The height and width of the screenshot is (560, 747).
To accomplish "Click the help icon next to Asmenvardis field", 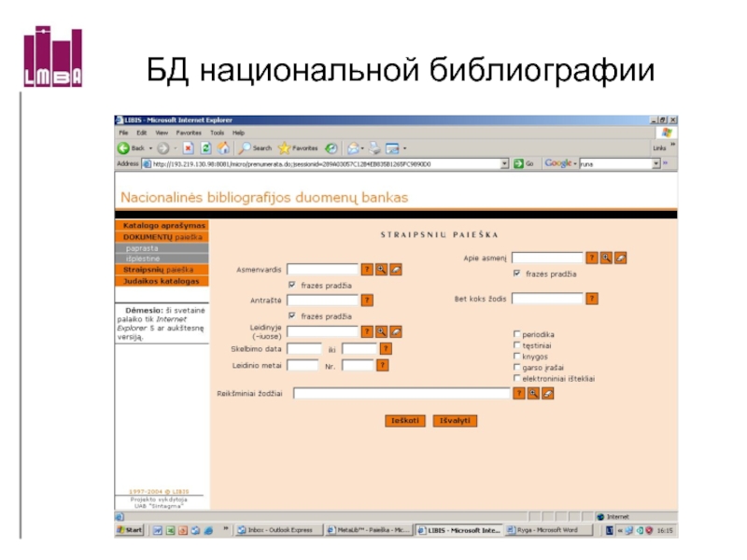I will tap(367, 270).
